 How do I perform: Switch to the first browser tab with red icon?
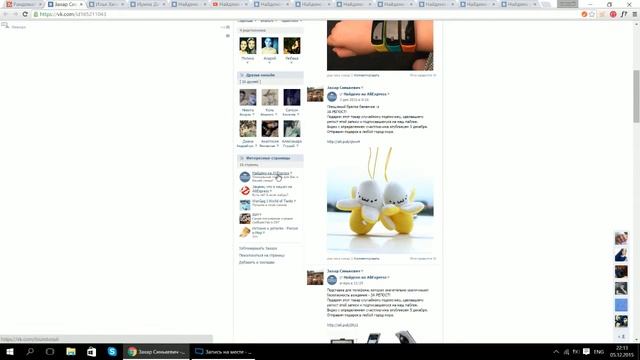24,4
